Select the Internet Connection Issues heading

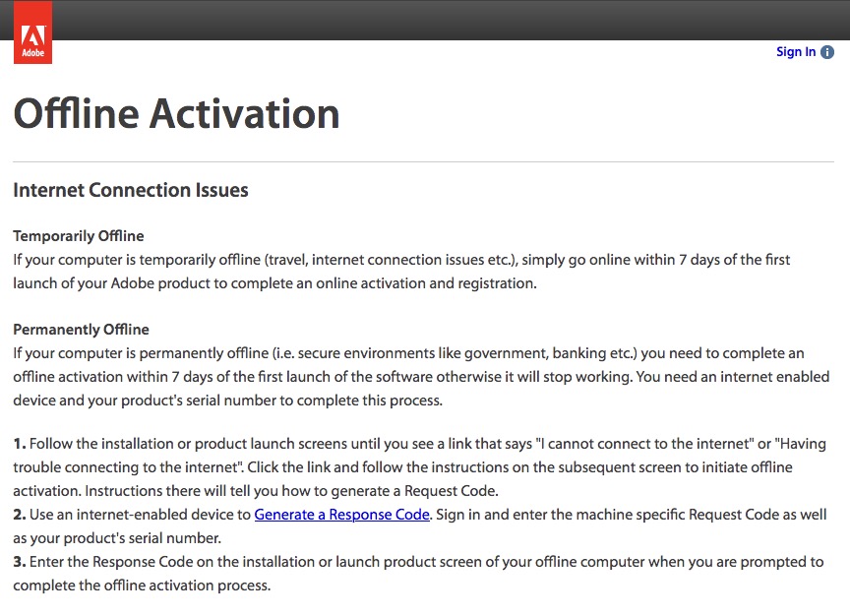131,190
